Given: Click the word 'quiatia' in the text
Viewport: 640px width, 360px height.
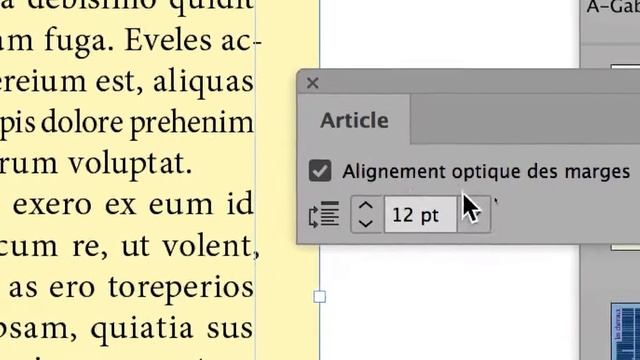Looking at the screenshot, I should pyautogui.click(x=142, y=330).
